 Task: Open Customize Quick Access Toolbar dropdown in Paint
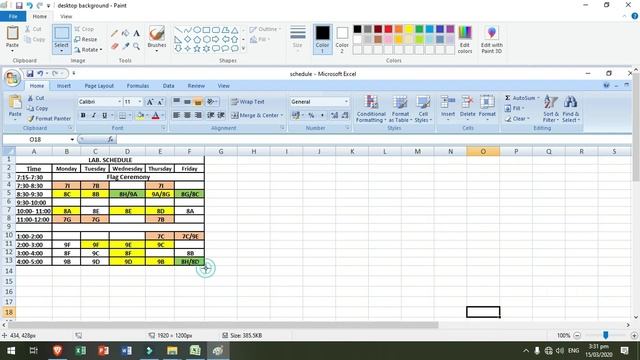point(49,6)
